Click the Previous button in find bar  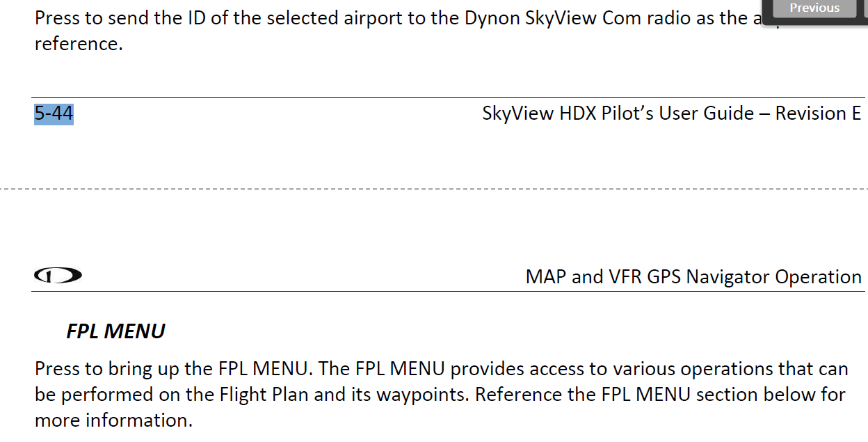tap(814, 8)
